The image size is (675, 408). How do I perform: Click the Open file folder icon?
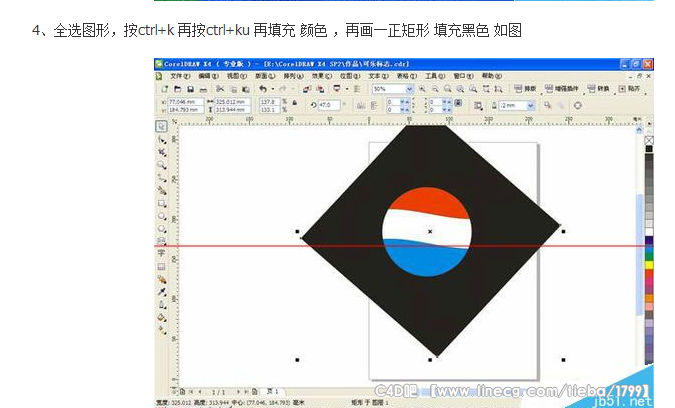tap(177, 89)
